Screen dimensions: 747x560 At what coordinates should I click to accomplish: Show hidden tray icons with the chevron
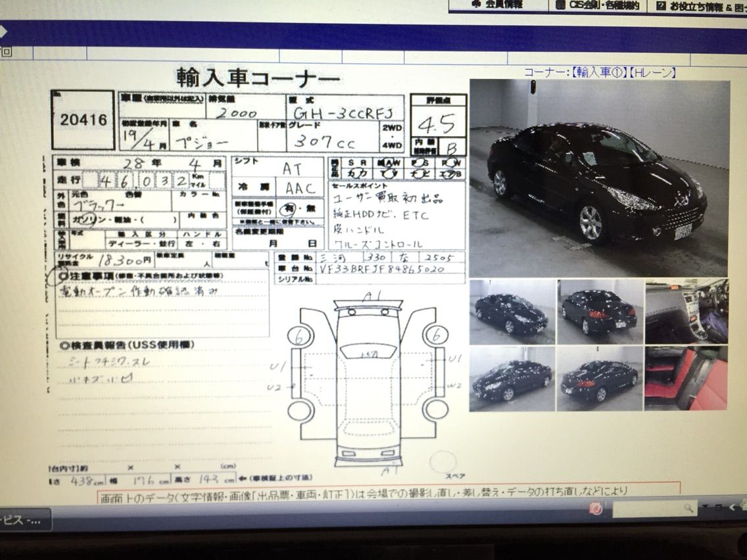733,507
